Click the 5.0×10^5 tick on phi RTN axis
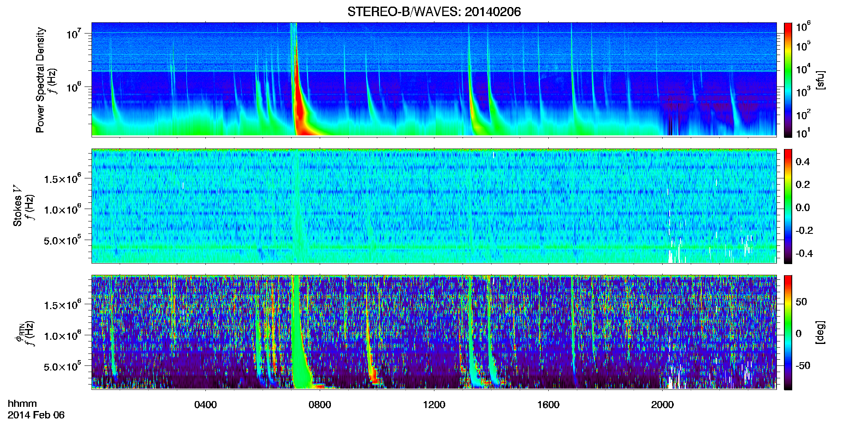 63,367
